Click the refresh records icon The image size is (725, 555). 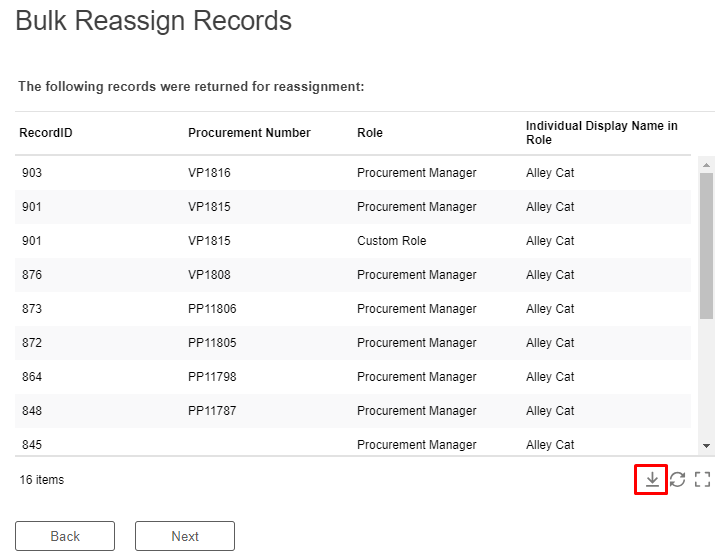click(677, 480)
